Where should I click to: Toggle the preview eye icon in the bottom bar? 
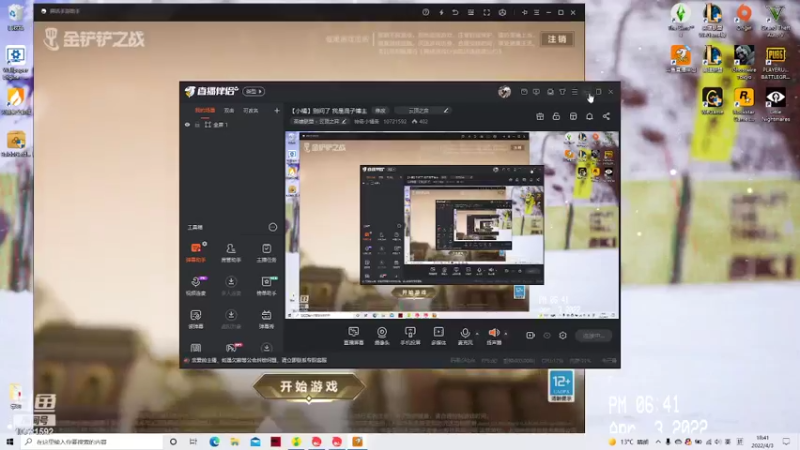click(547, 335)
